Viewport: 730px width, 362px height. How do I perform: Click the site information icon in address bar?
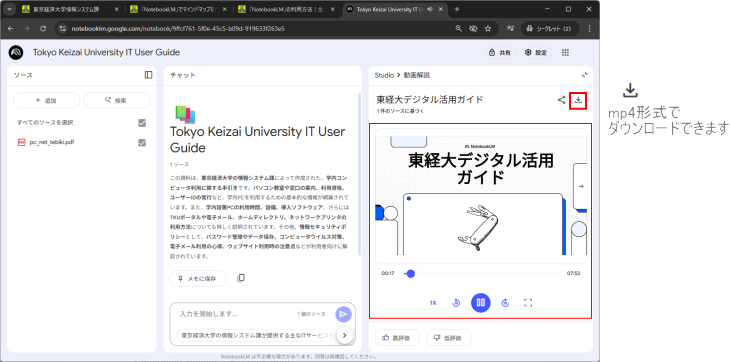pos(62,28)
